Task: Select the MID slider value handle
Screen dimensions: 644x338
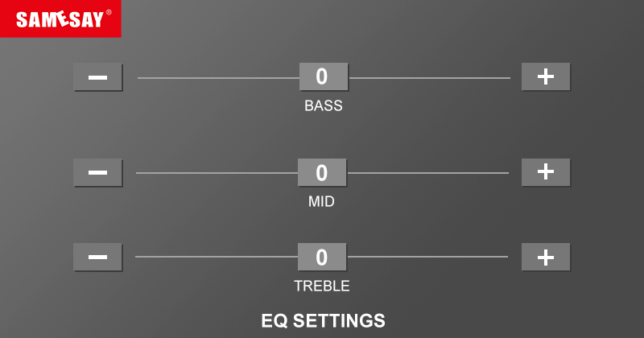Action: point(322,172)
